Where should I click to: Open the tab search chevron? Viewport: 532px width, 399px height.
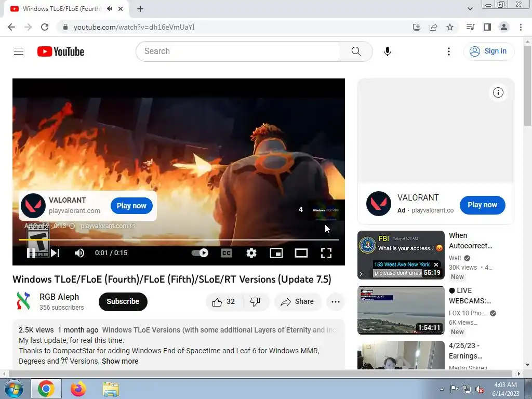470,9
